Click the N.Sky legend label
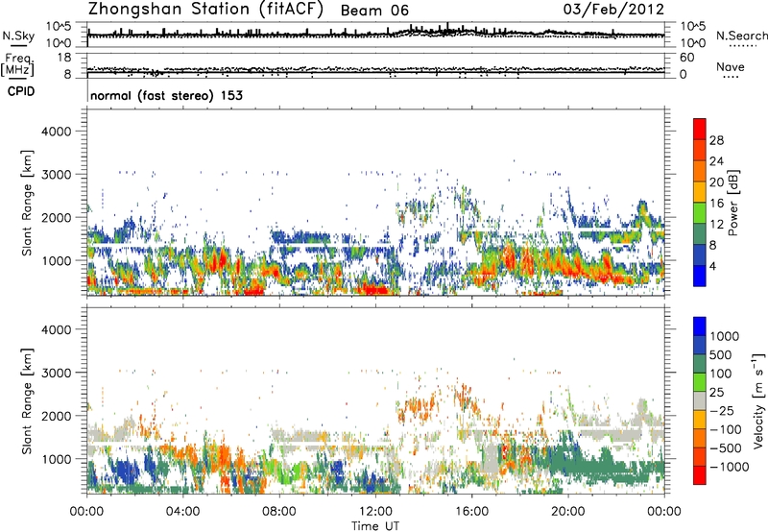The image size is (768, 532). [18, 36]
